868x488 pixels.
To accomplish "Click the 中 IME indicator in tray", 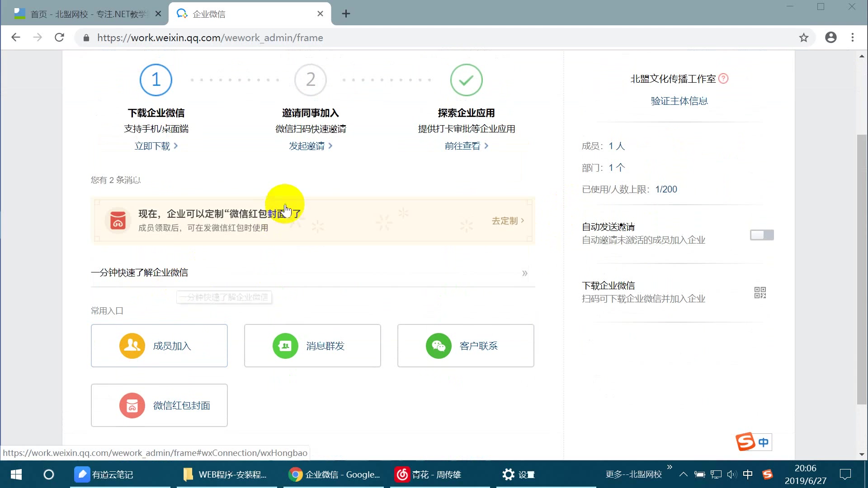I will (x=748, y=474).
